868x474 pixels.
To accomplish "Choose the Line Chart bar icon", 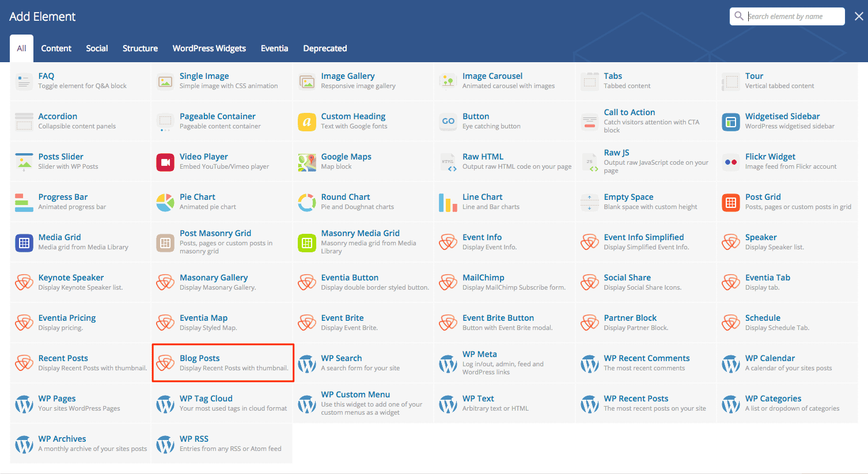I will 448,203.
